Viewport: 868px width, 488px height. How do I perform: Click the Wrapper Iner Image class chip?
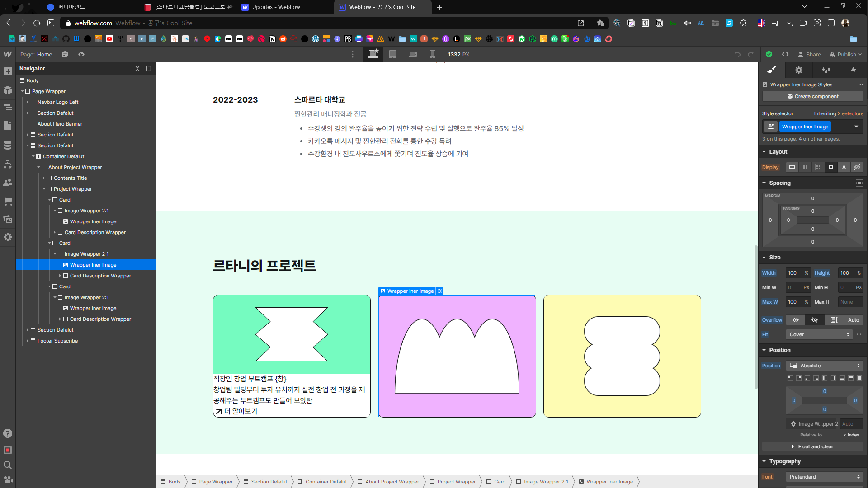tap(805, 127)
